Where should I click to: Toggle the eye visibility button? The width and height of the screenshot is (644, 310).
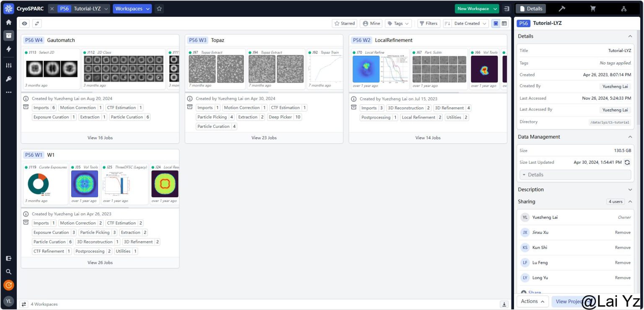pyautogui.click(x=25, y=23)
